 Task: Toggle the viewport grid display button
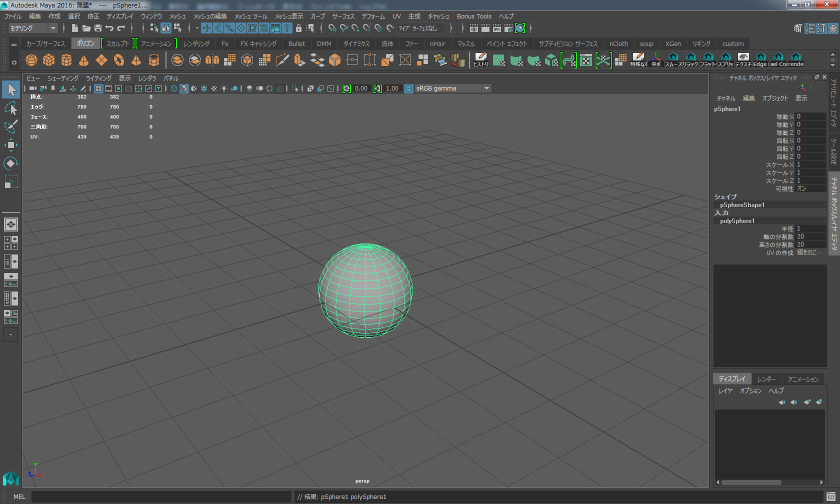click(x=98, y=88)
